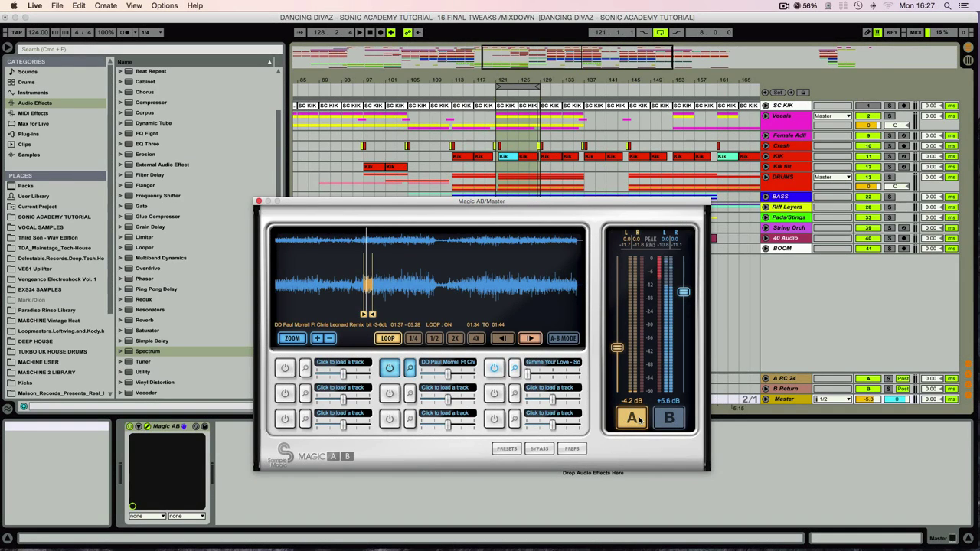The width and height of the screenshot is (980, 551).
Task: Expand Beat Repeat device in browser
Action: point(120,71)
